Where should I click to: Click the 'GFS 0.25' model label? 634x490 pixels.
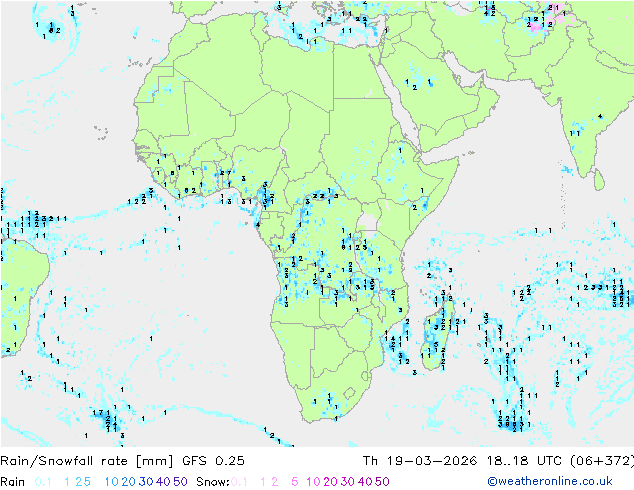(x=213, y=461)
